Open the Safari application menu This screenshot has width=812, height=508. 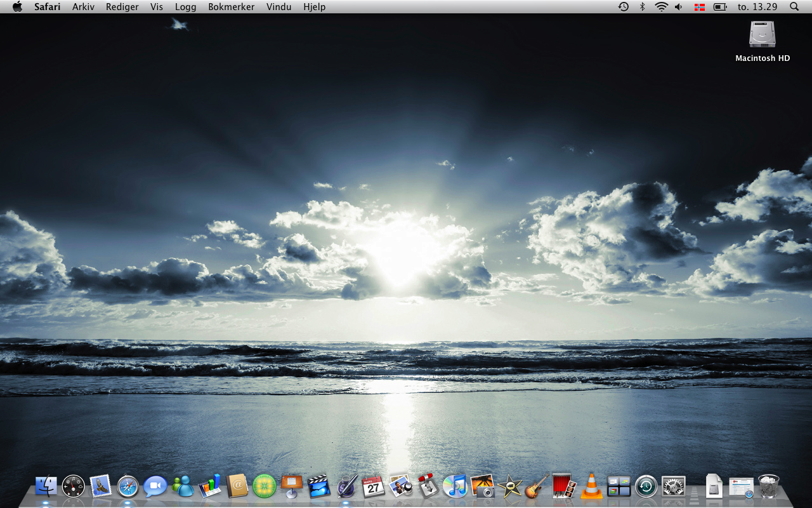(48, 6)
